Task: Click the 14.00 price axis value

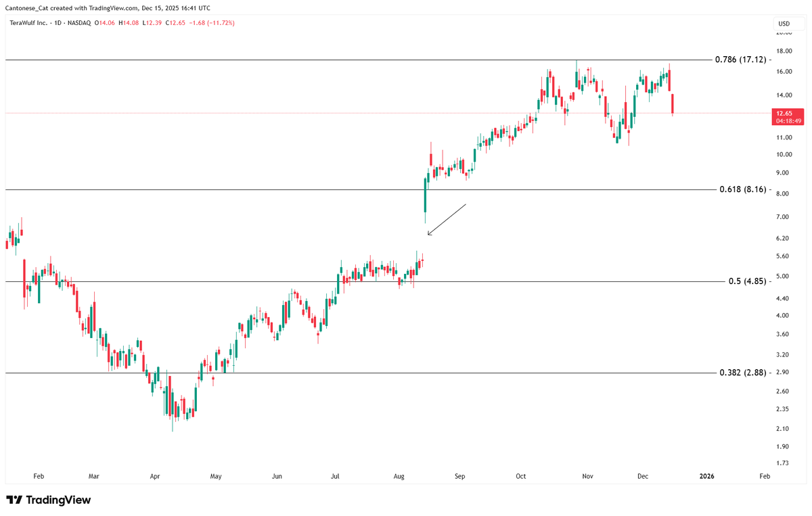Action: coord(784,96)
